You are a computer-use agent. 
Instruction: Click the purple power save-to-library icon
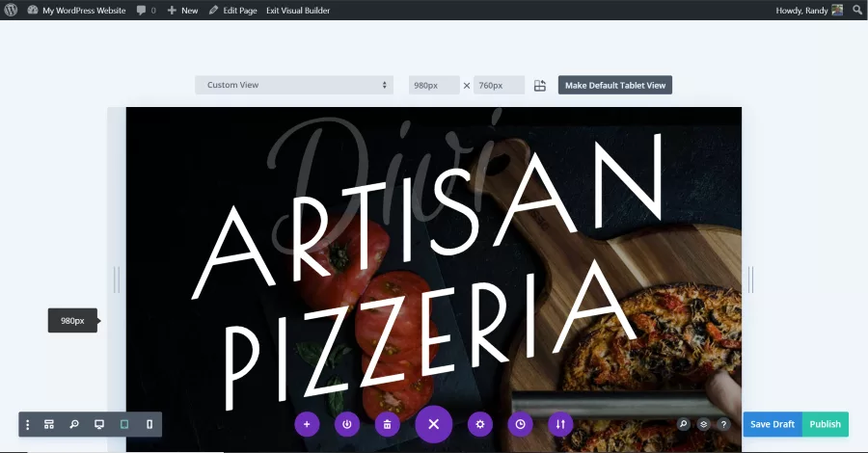pos(347,424)
